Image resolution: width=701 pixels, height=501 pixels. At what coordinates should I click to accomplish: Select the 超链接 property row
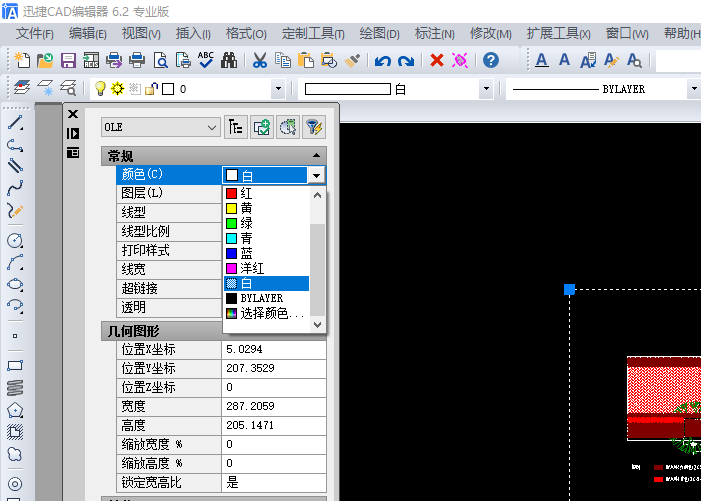pyautogui.click(x=169, y=288)
